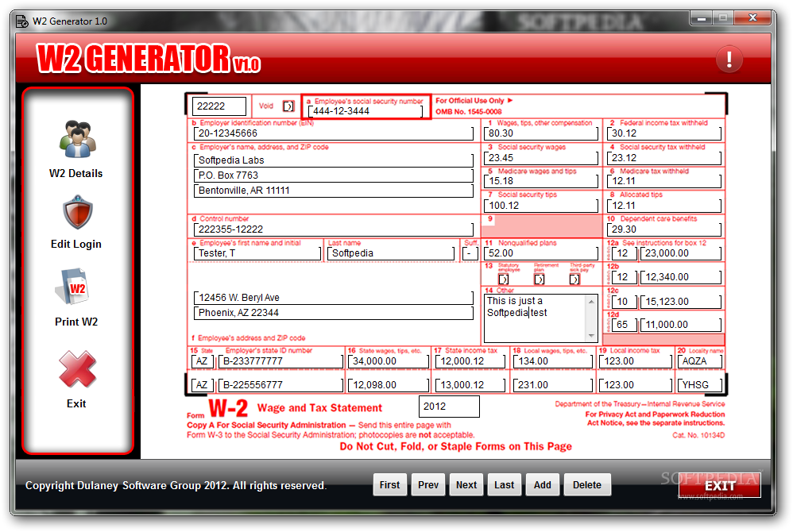Click second local wages field 231.00

pyautogui.click(x=553, y=385)
